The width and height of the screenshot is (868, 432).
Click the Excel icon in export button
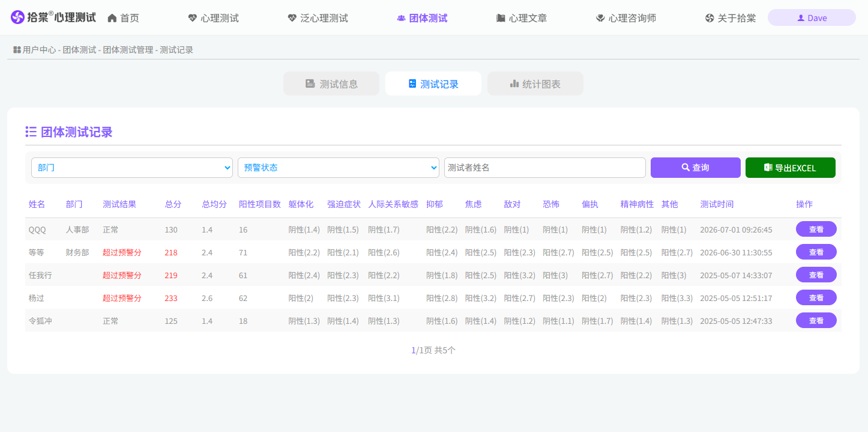click(x=768, y=168)
